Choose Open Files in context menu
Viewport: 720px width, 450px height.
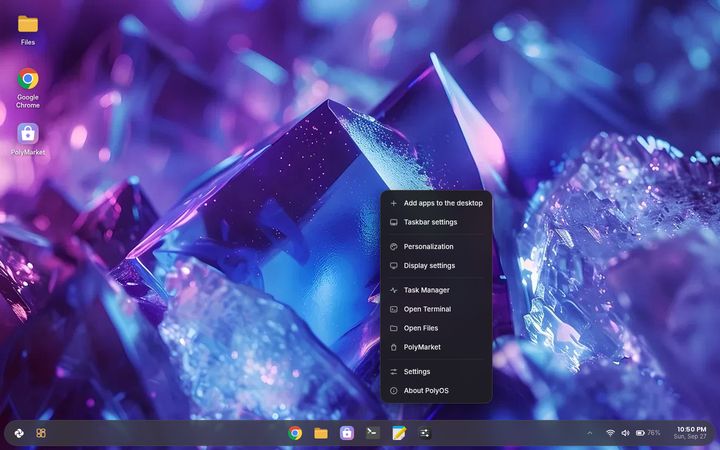[x=436, y=328]
